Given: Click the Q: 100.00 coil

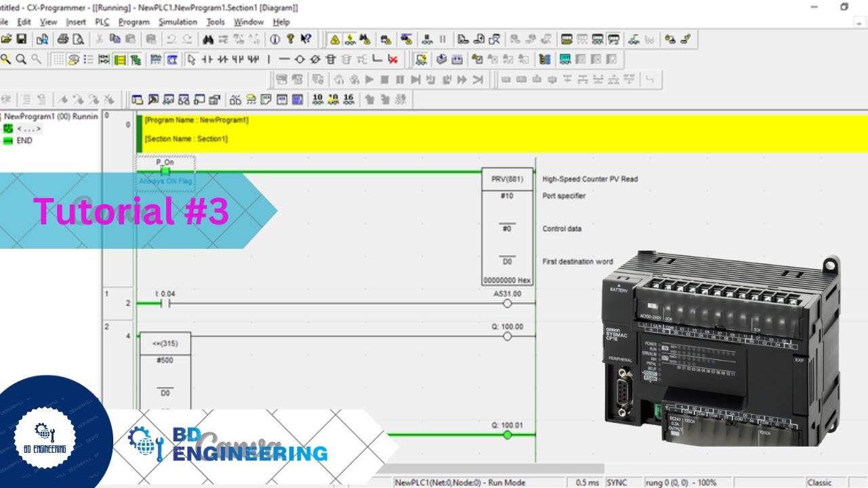Looking at the screenshot, I should (507, 335).
